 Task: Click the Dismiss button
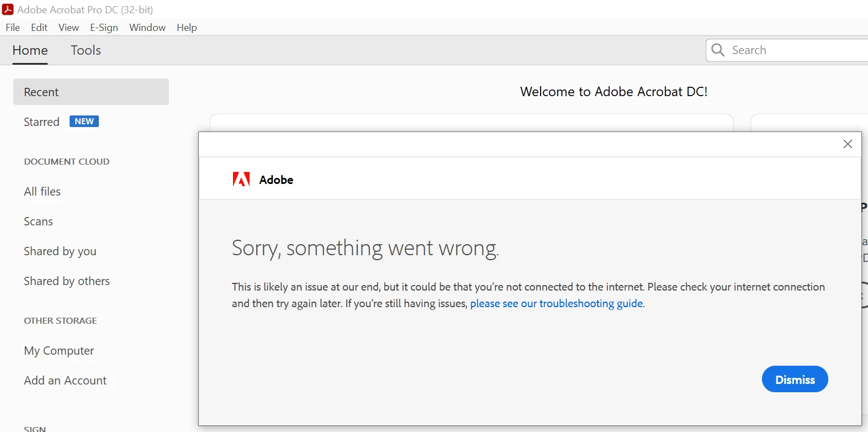(x=795, y=380)
